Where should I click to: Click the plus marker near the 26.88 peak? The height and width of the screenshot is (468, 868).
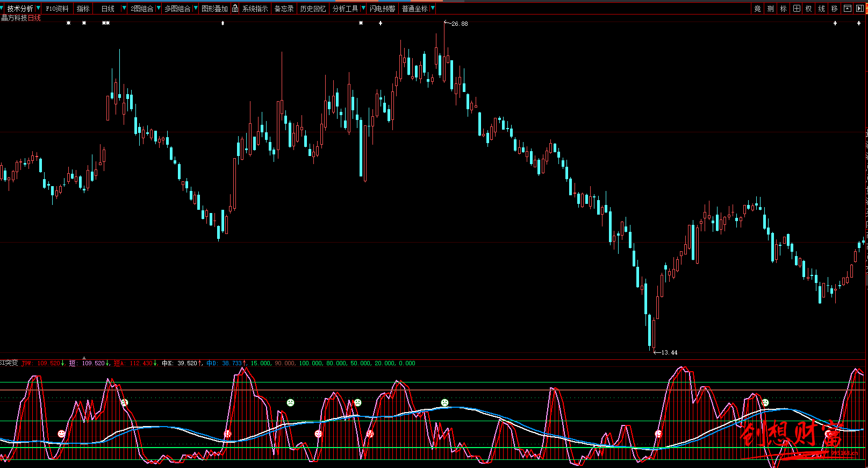(x=381, y=23)
